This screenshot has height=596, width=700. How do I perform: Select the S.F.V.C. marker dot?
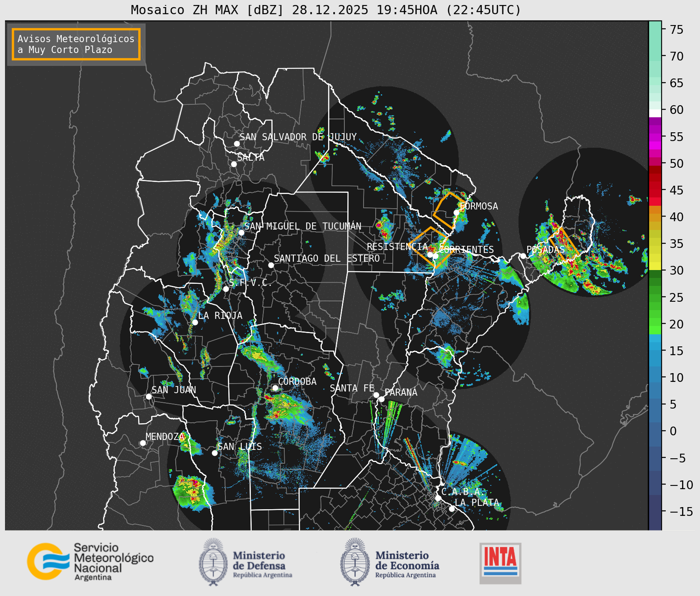[x=226, y=289]
